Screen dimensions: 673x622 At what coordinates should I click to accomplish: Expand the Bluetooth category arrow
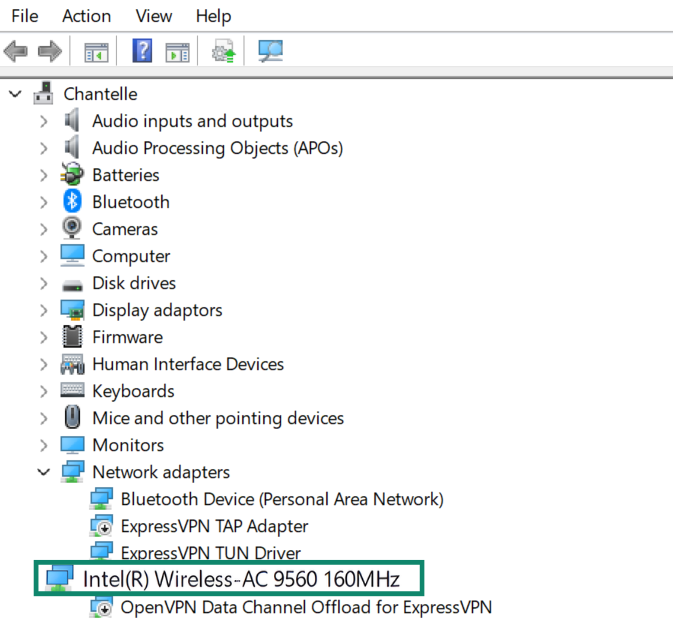[44, 203]
